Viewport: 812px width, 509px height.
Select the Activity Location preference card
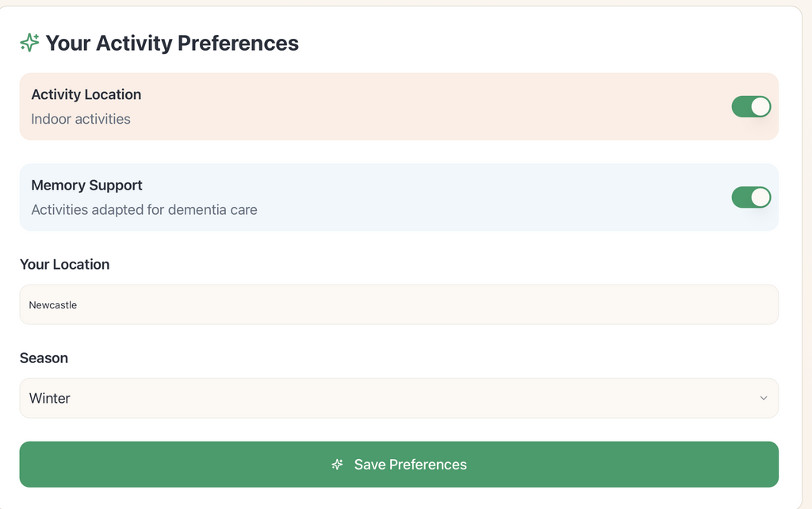coord(399,106)
